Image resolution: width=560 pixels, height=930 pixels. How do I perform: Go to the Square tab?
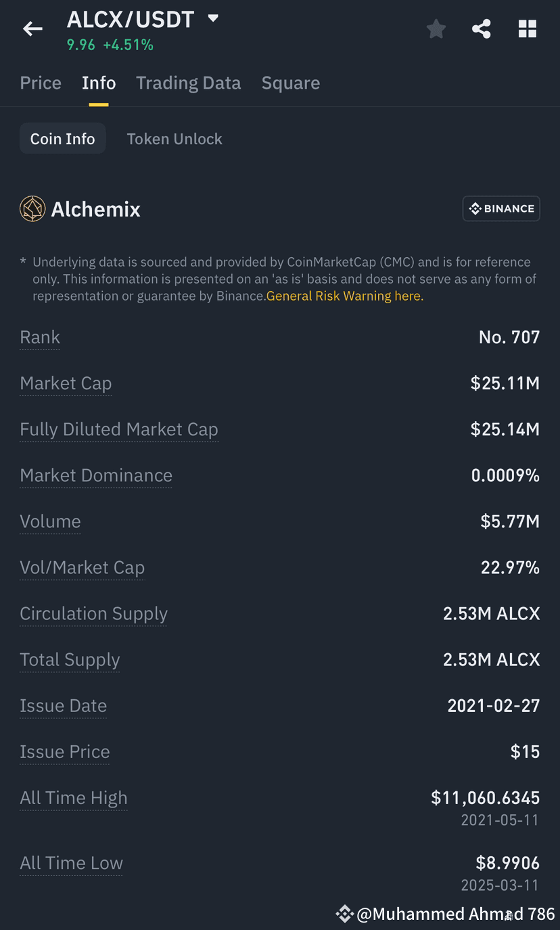point(291,83)
